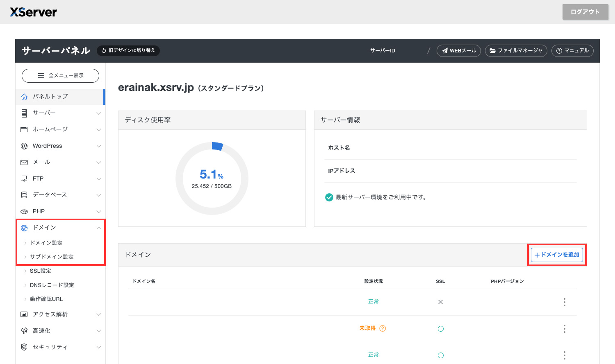Viewport: 615px width, 364px height.
Task: Expand the アクセス解析 menu chevron
Action: (x=99, y=314)
